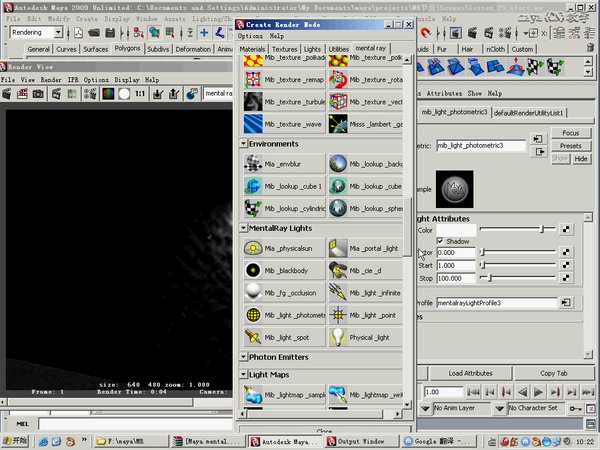Open the Polygons shelf tab
The image size is (600, 450).
[x=127, y=49]
